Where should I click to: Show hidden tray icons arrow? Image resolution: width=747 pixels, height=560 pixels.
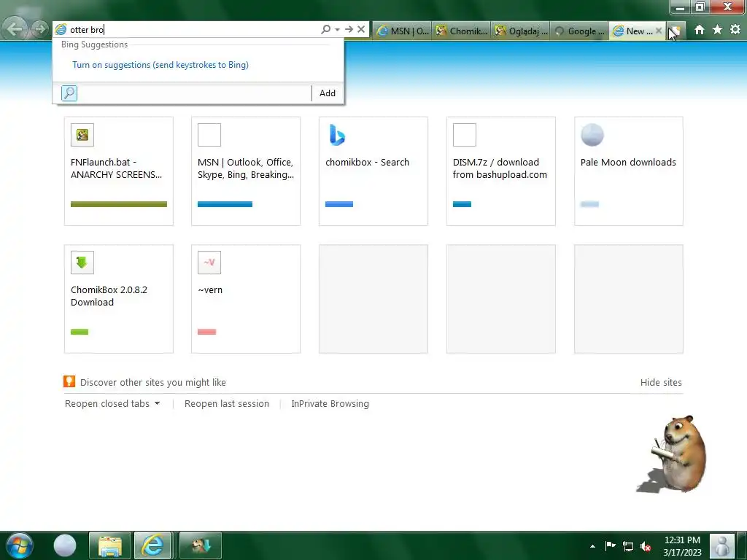click(592, 546)
